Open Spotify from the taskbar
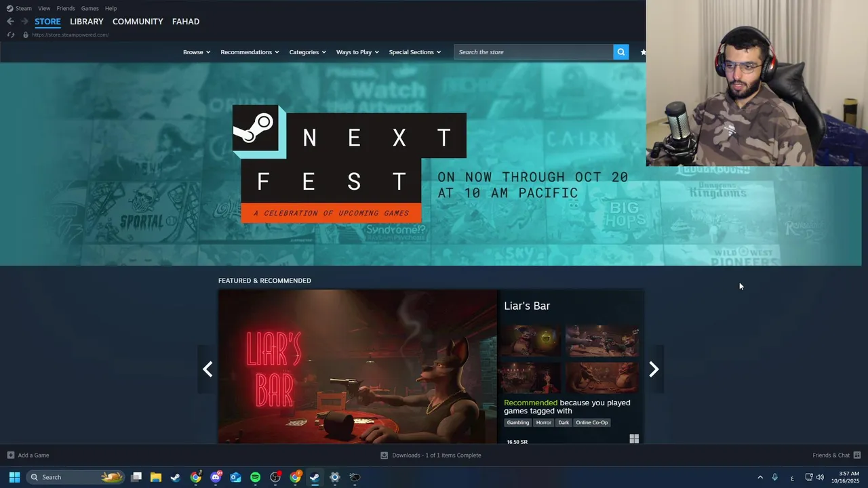This screenshot has height=488, width=868. pyautogui.click(x=255, y=477)
